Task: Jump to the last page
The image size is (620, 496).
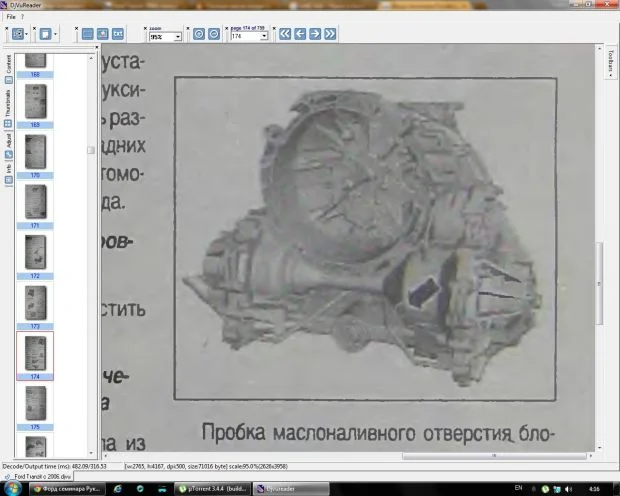Action: pos(330,34)
